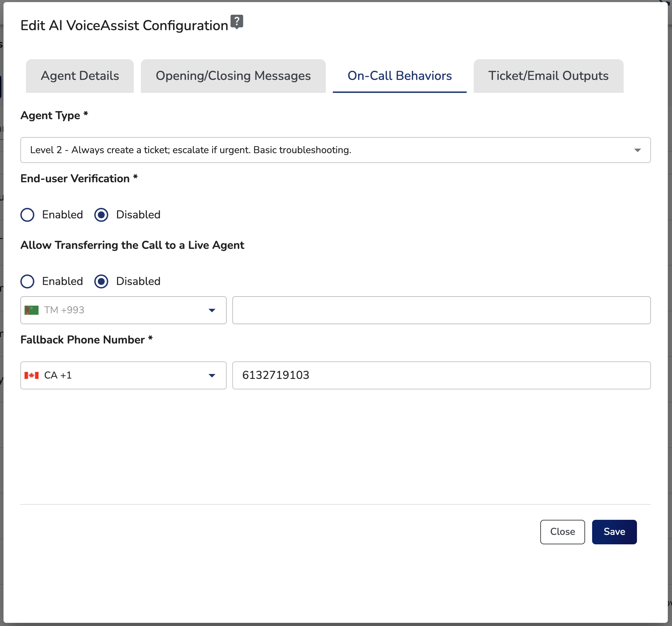Click the Agent Type label

(54, 115)
